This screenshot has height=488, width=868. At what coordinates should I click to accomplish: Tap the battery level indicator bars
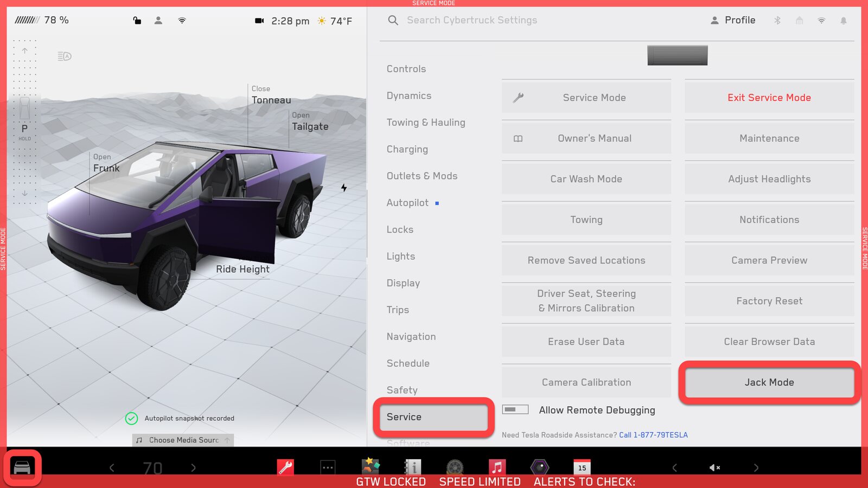tap(27, 20)
